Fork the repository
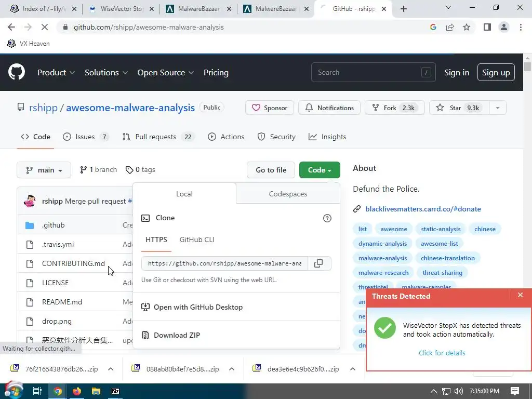 click(x=394, y=108)
